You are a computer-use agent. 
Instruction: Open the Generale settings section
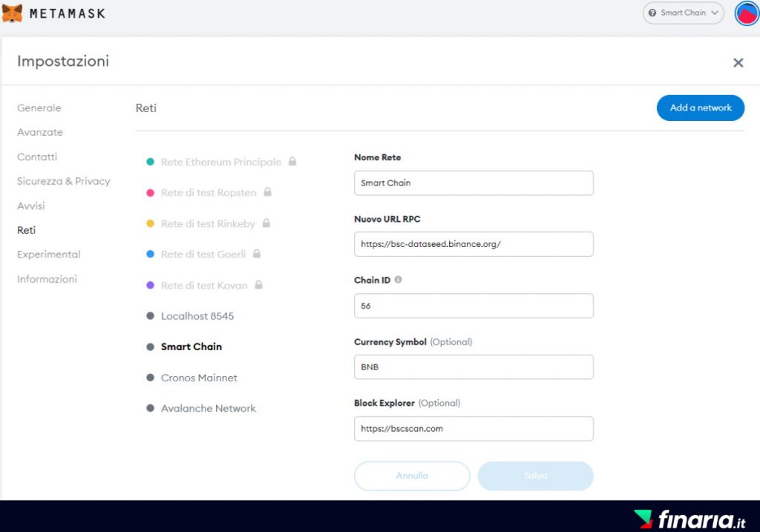39,108
